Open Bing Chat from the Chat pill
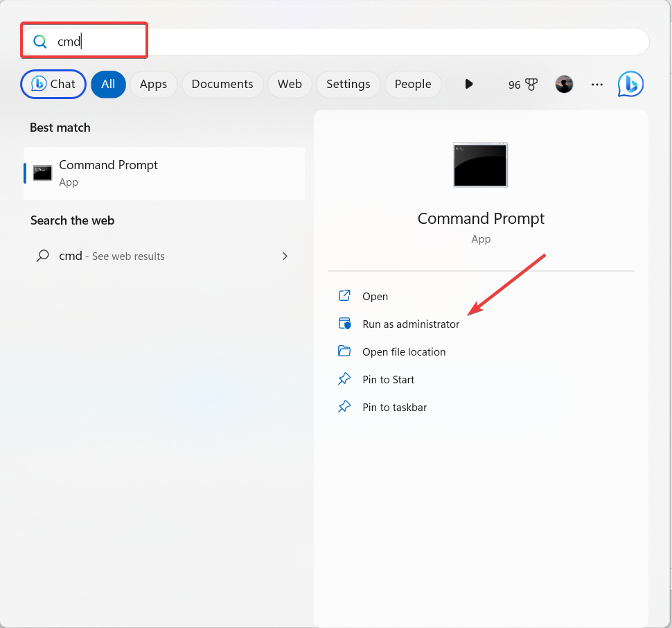The height and width of the screenshot is (628, 672). pos(53,84)
